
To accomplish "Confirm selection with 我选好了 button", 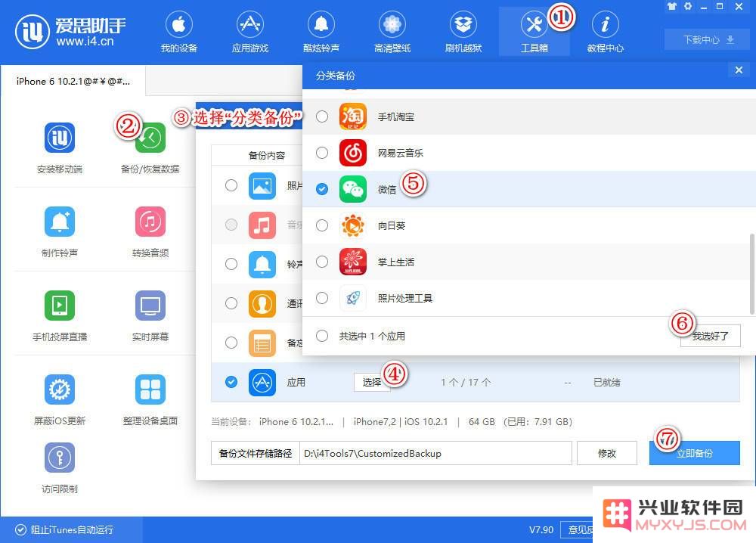I will 710,336.
